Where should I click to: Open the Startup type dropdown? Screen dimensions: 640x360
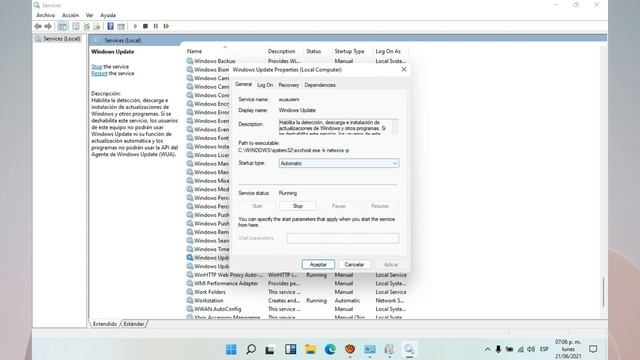pyautogui.click(x=339, y=163)
